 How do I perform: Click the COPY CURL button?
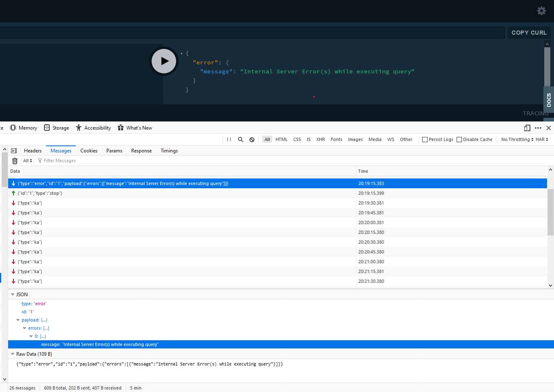coord(529,33)
